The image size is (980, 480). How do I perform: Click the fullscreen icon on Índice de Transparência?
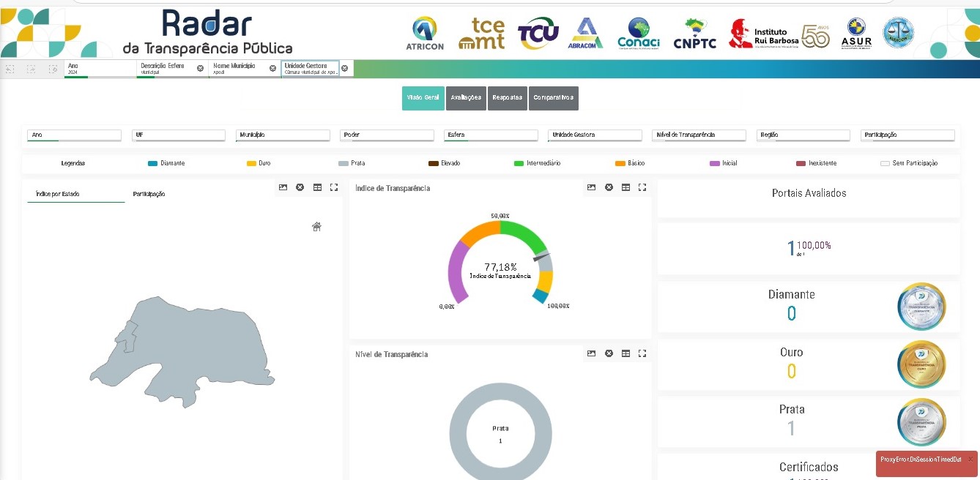[x=642, y=187]
